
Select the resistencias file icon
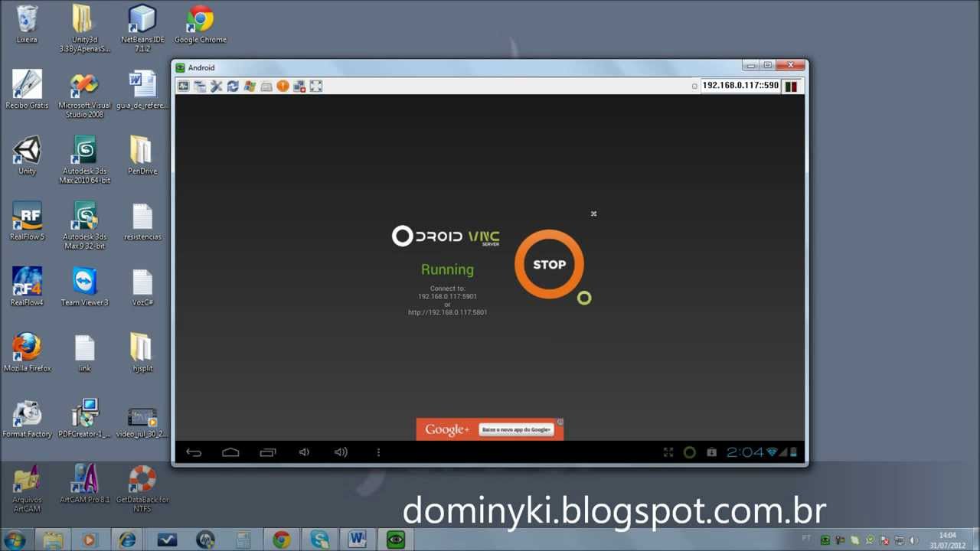click(142, 221)
